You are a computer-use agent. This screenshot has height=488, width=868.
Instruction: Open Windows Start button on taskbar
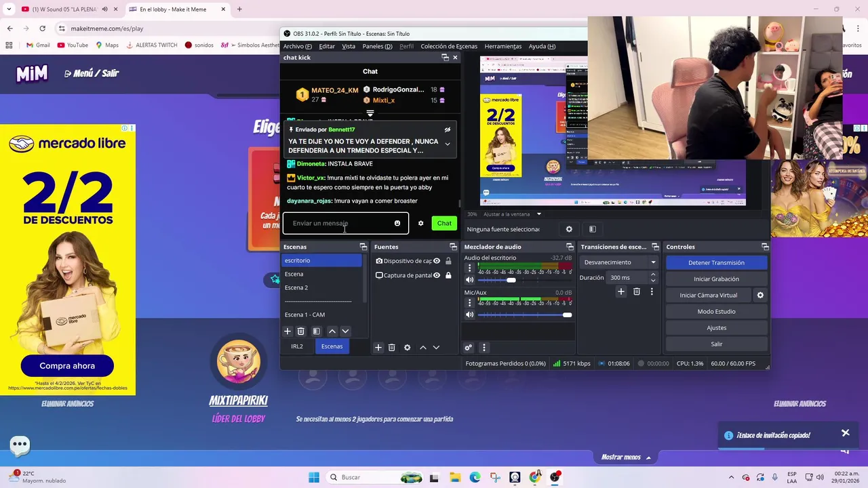coord(313,477)
